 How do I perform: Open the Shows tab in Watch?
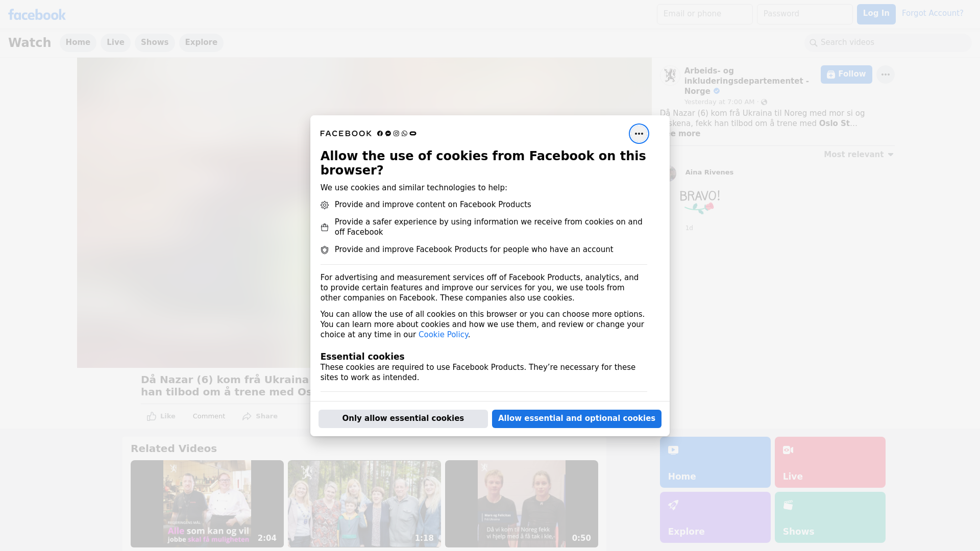(x=155, y=43)
